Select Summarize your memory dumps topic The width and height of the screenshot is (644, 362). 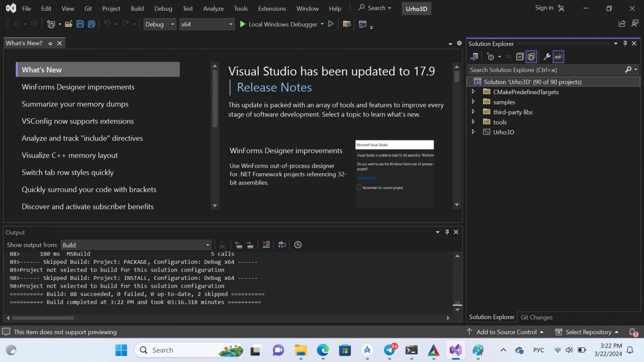pyautogui.click(x=75, y=104)
